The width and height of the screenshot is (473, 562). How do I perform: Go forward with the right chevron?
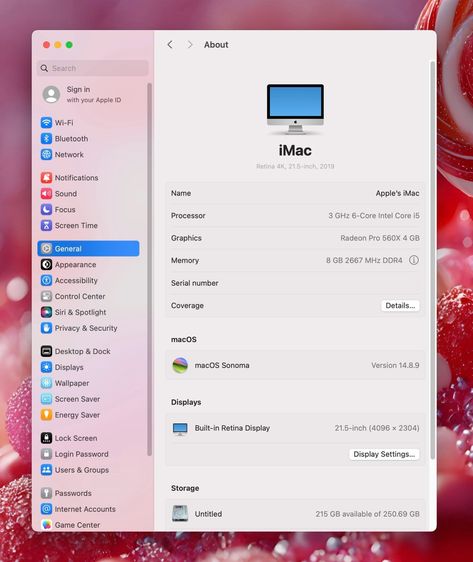[x=190, y=44]
